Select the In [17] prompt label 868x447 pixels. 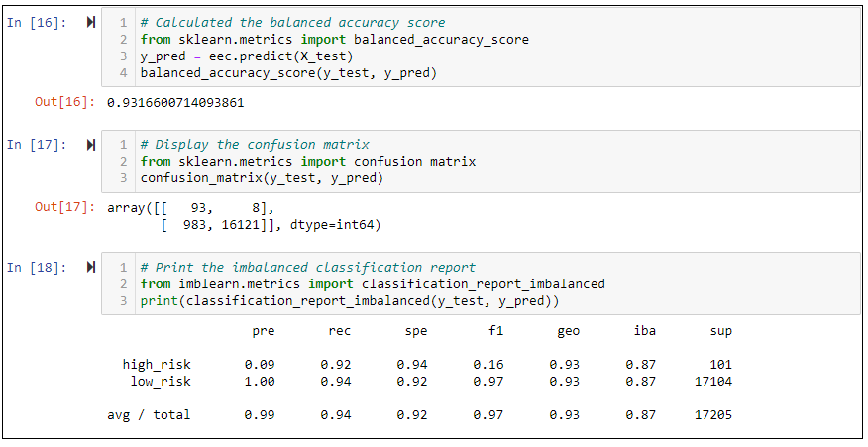[x=37, y=145]
